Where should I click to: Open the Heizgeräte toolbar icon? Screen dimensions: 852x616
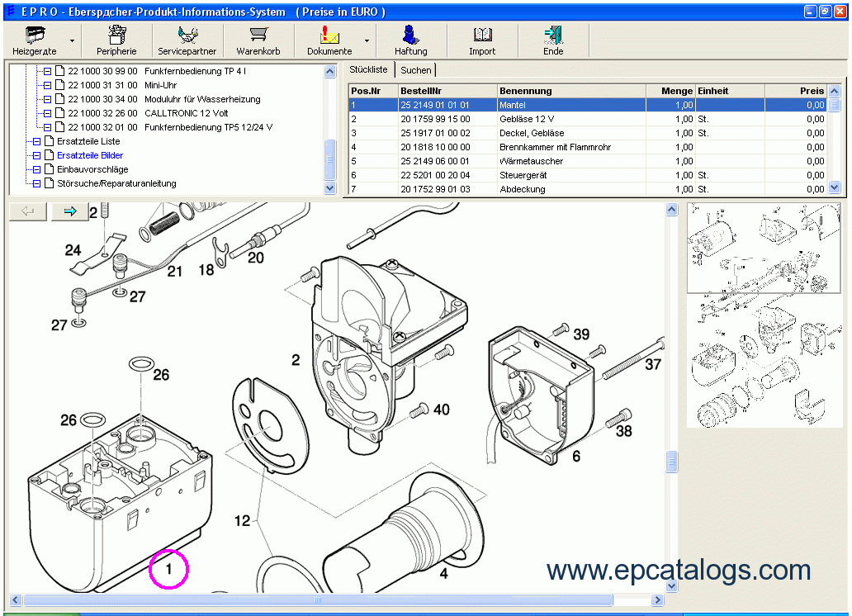35,40
